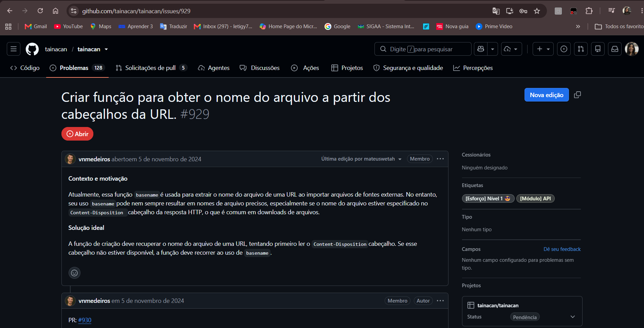Open the tainacan repository dropdown arrow
644x328 pixels.
pos(106,49)
